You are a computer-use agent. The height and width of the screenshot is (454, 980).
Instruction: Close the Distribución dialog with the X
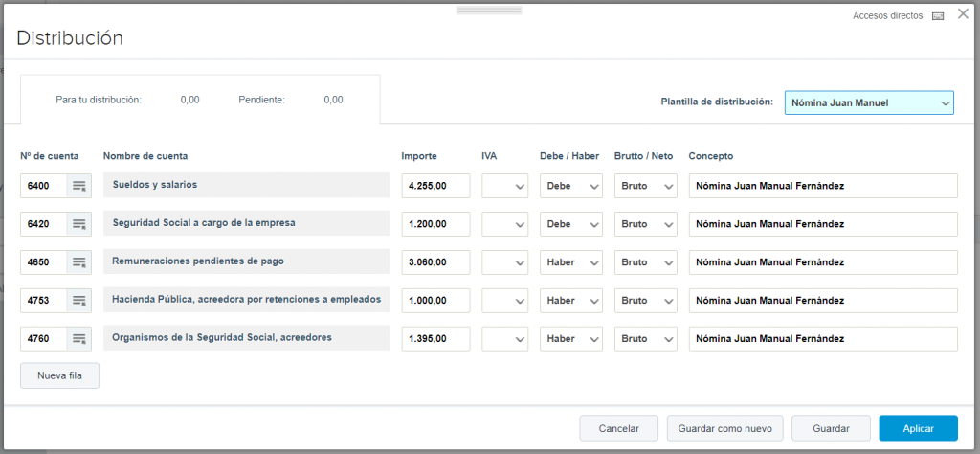click(x=963, y=13)
